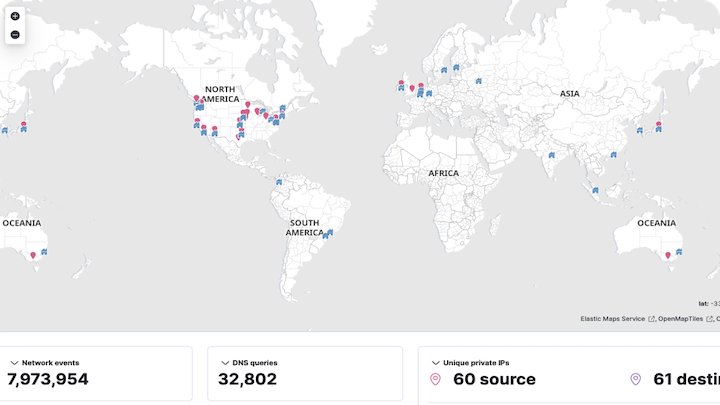Click the blue server marker in Poland
The width and height of the screenshot is (720, 405).
(x=479, y=82)
